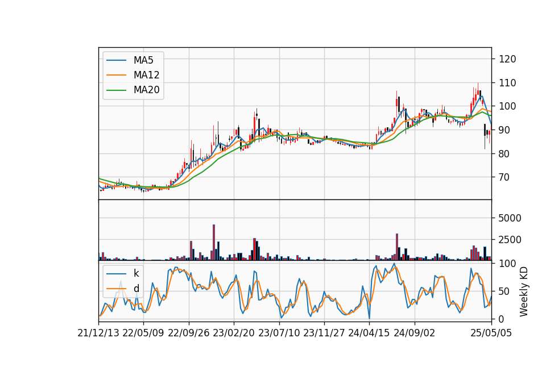
Task: Click the MA20 legend label
Action: (146, 90)
